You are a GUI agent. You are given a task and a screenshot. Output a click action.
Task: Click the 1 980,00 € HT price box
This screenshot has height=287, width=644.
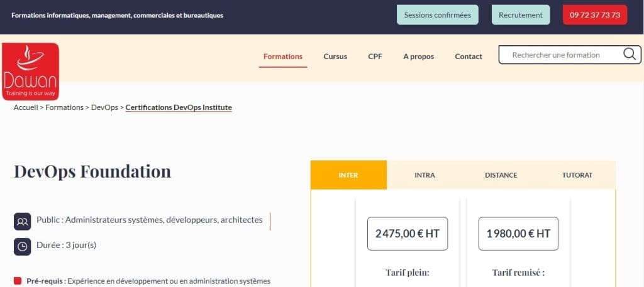[518, 234]
